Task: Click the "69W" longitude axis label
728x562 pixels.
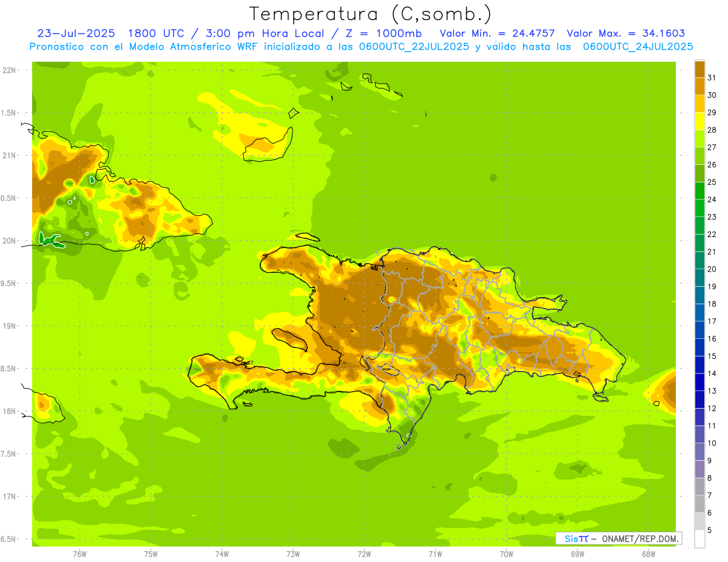Action: pyautogui.click(x=577, y=554)
